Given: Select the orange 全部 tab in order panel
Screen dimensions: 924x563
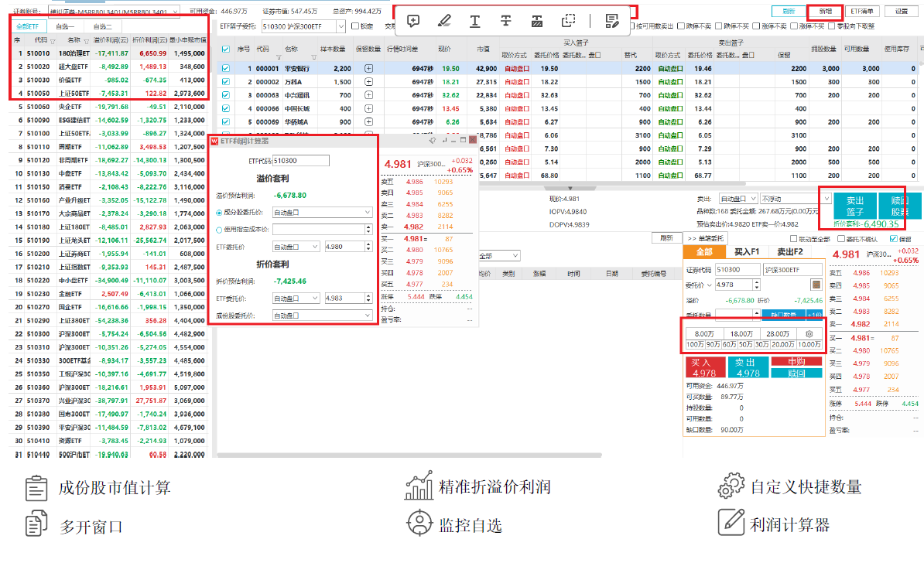Looking at the screenshot, I should tap(704, 252).
